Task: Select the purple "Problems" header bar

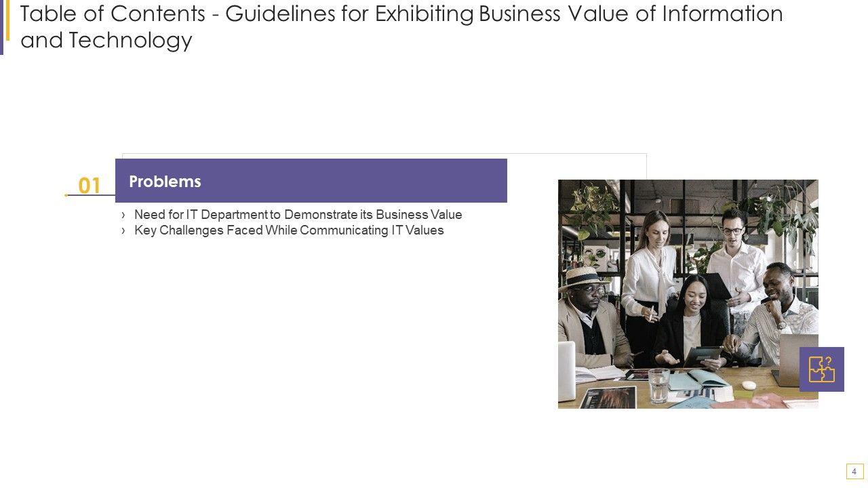Action: tap(311, 181)
